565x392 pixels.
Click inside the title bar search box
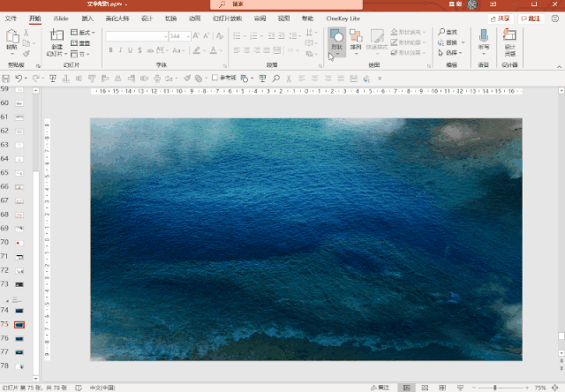286,4
